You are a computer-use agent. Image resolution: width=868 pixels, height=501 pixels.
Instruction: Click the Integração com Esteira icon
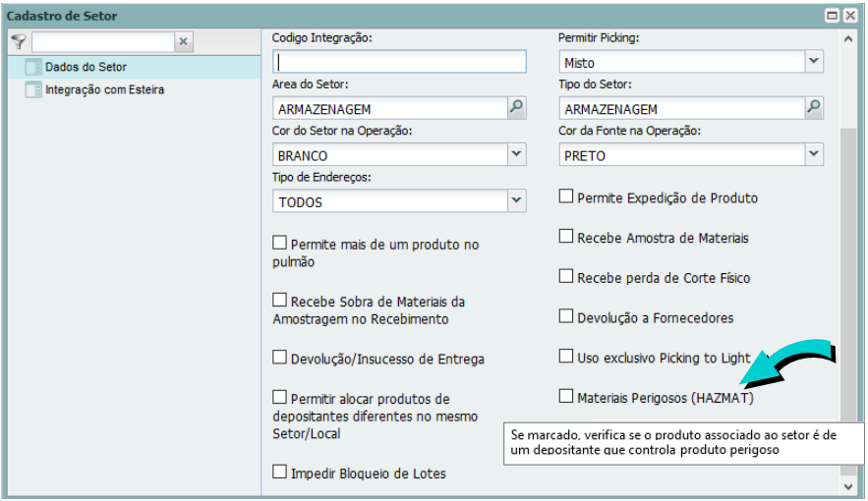[x=33, y=90]
